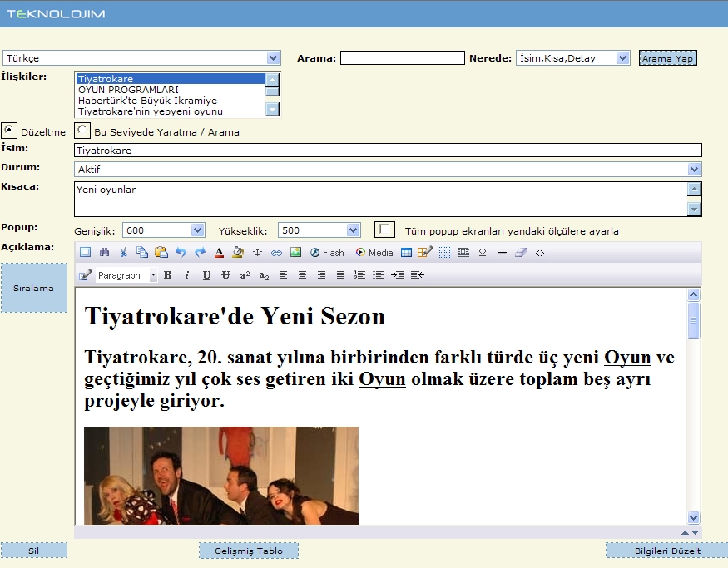Click the İsim field containing Tiyatrokare
Viewport: 728px width, 568px height.
pyautogui.click(x=388, y=151)
